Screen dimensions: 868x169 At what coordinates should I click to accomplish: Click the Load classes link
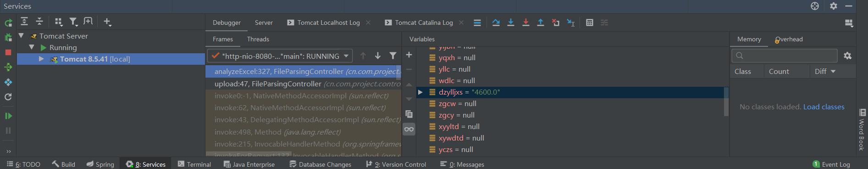coord(824,107)
